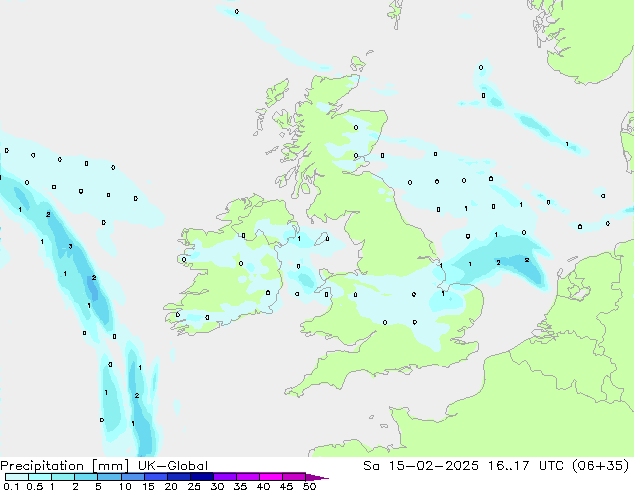Select the 10–15 mm legend swatch

coord(132,477)
